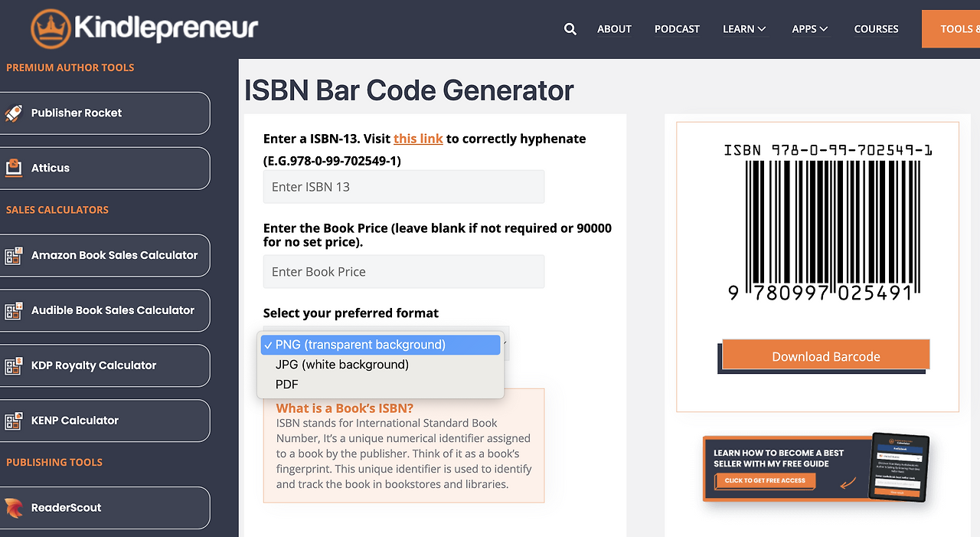The width and height of the screenshot is (980, 537).
Task: Click the Amazon Book Sales Calculator icon
Action: click(x=13, y=256)
